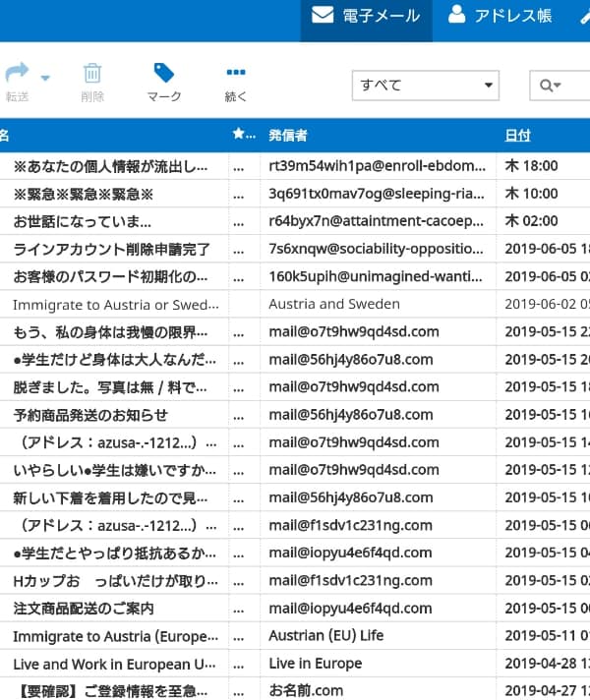
Task: Select the email from お名前.com
Action: 306,690
